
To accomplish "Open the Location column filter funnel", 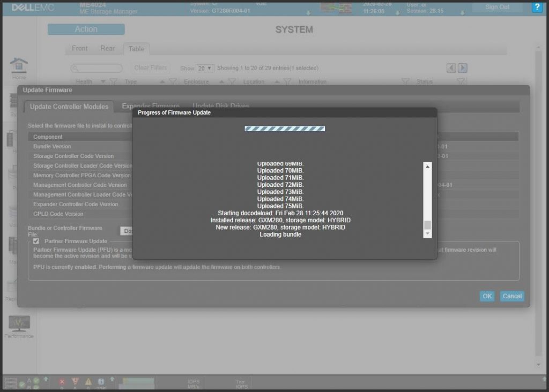I will point(287,81).
